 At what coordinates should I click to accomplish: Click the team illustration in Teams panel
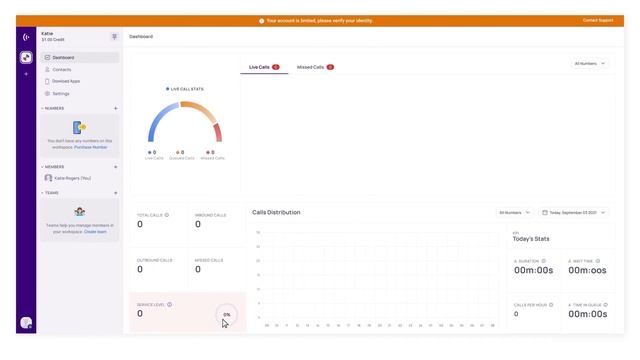coord(80,212)
